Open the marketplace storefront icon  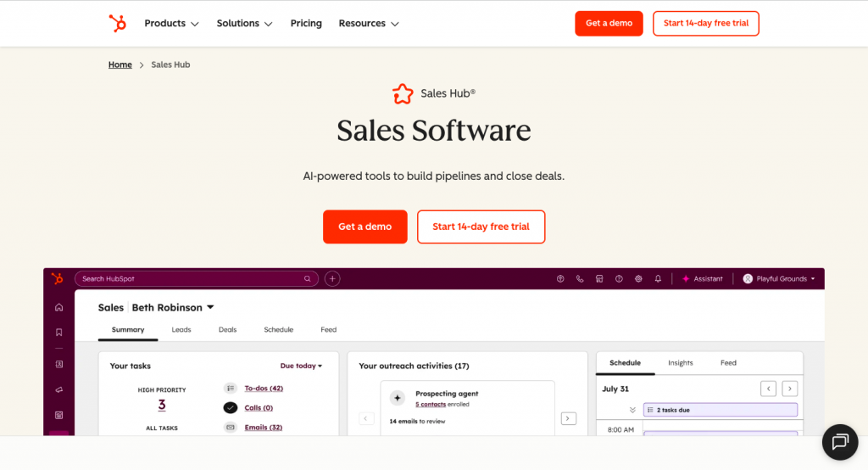(599, 278)
